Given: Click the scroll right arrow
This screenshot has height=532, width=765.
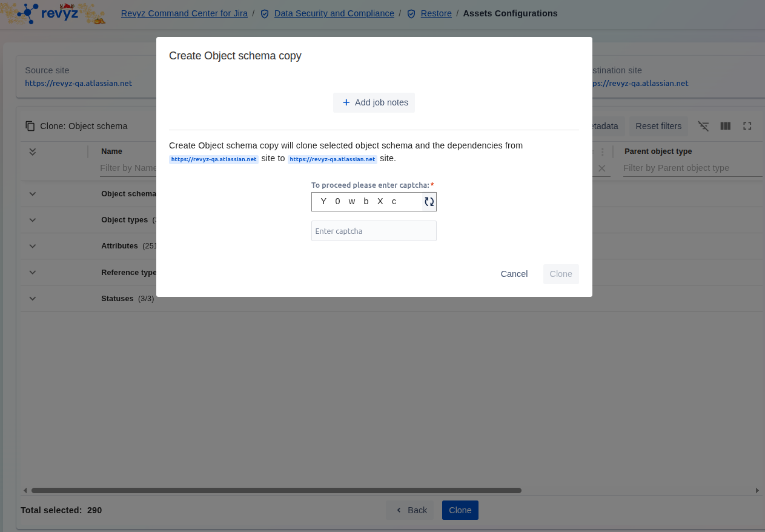Looking at the screenshot, I should (x=757, y=490).
